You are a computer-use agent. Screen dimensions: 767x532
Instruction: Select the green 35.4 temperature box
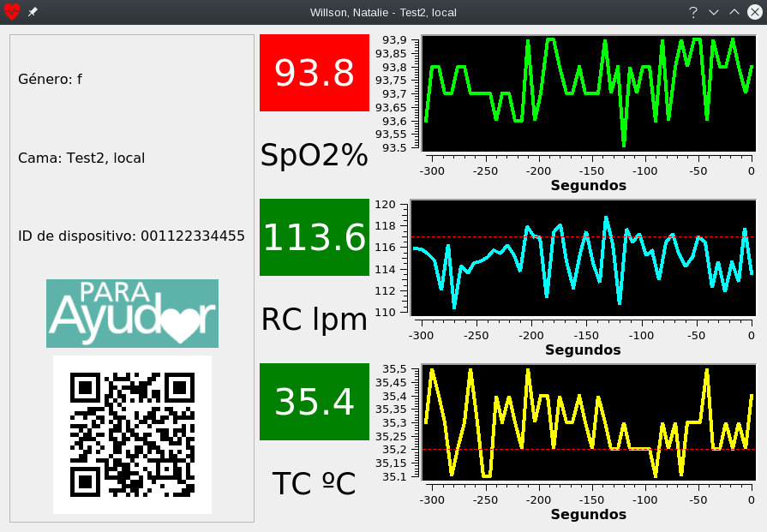click(314, 402)
